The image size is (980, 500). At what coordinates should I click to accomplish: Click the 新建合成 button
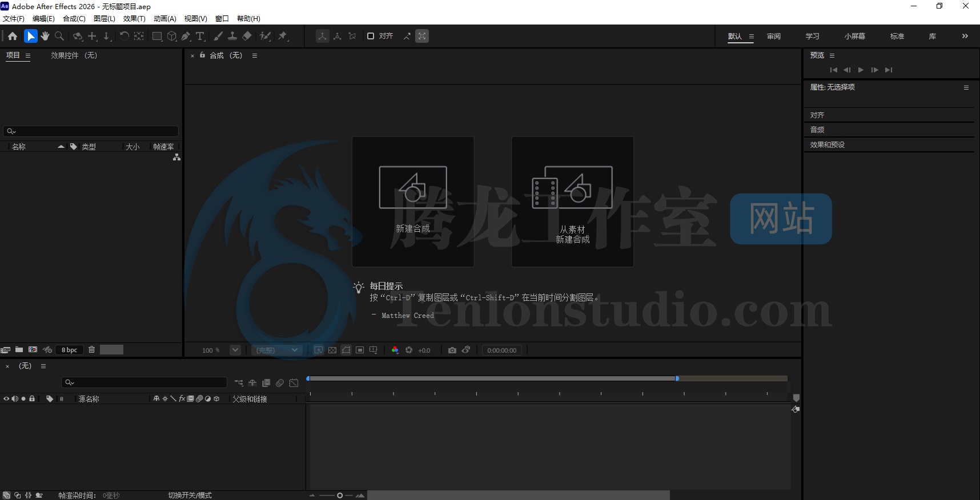(413, 201)
